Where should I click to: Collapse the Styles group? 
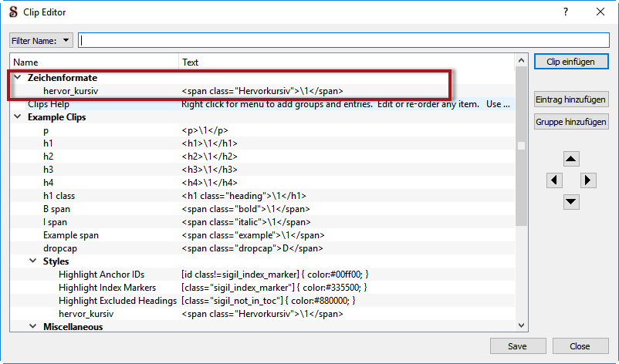[33, 261]
